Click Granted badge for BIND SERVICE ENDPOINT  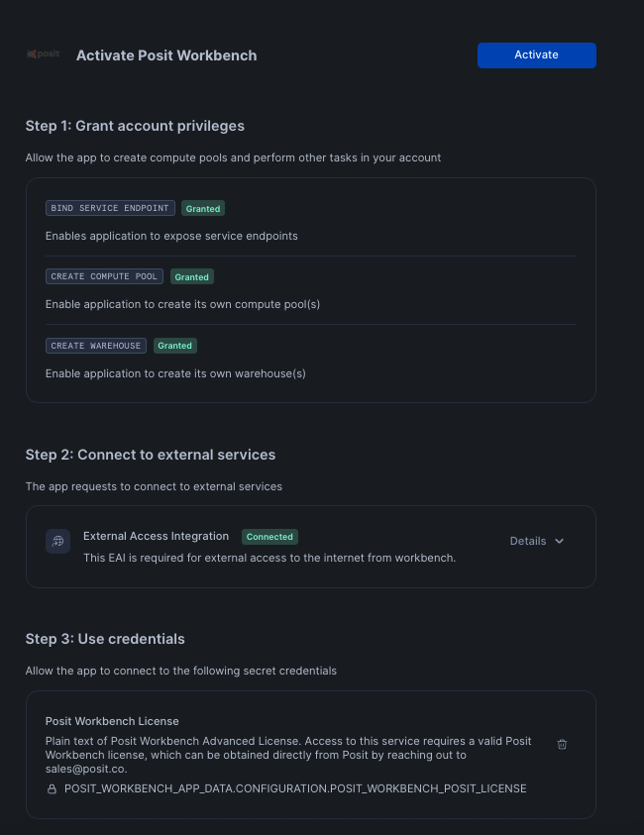(x=203, y=209)
